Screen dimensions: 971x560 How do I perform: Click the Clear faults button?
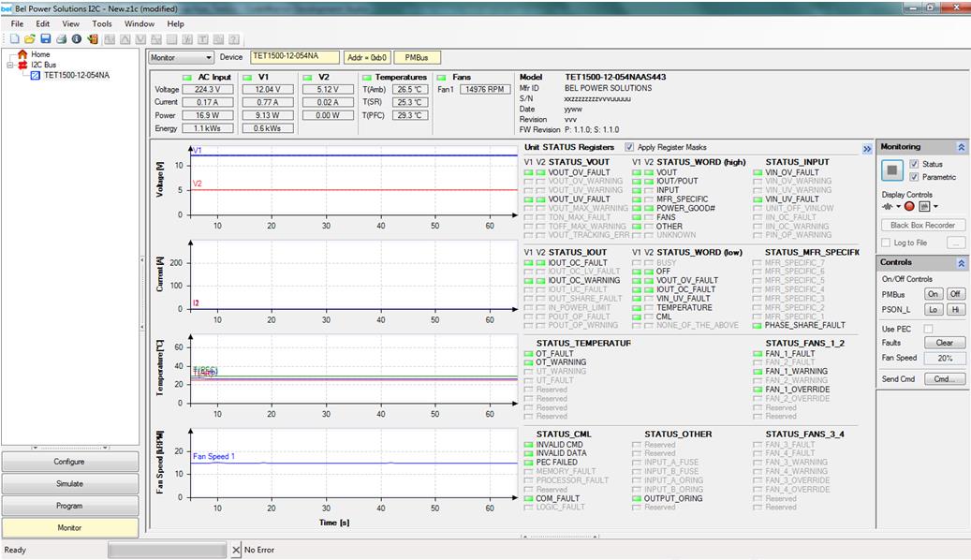click(945, 343)
